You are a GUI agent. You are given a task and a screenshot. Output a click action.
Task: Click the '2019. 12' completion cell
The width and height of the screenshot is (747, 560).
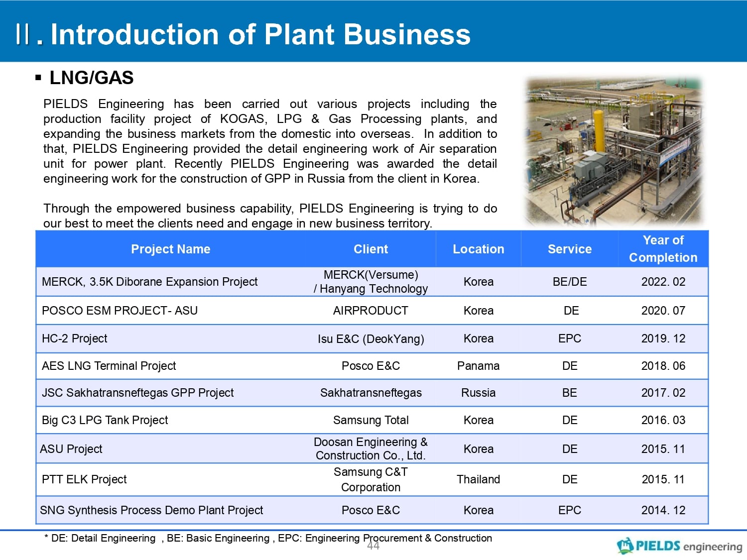663,338
